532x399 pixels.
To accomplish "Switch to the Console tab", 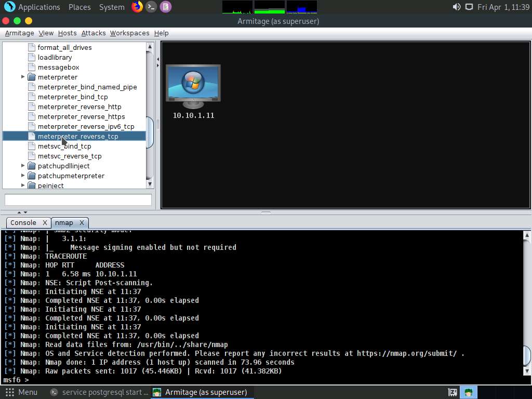I will pos(23,222).
